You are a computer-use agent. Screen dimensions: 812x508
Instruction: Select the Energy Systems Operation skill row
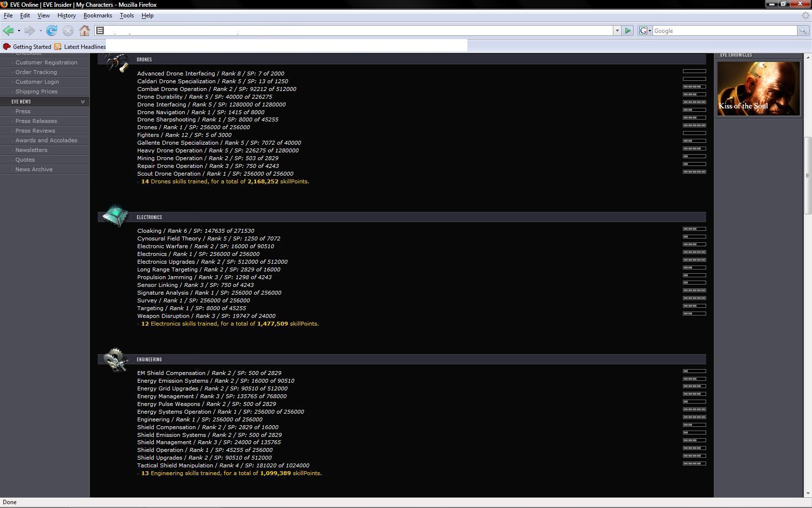(220, 412)
